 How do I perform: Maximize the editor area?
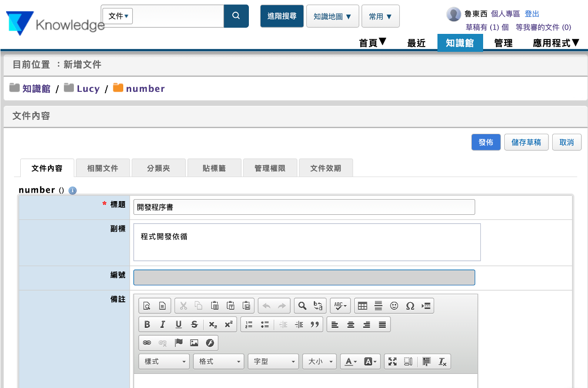click(393, 361)
